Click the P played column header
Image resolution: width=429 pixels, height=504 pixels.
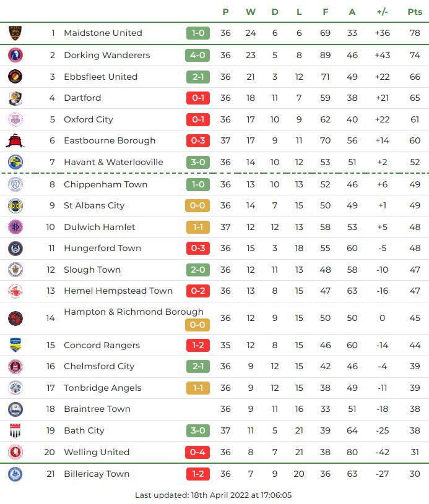(225, 12)
